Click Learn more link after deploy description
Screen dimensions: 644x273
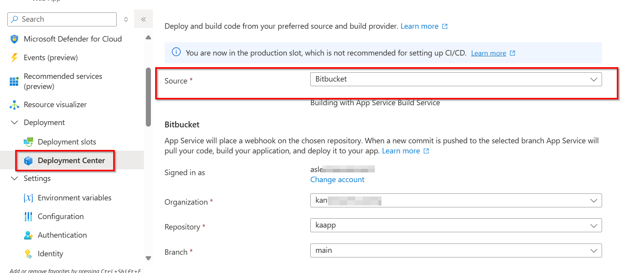click(420, 26)
